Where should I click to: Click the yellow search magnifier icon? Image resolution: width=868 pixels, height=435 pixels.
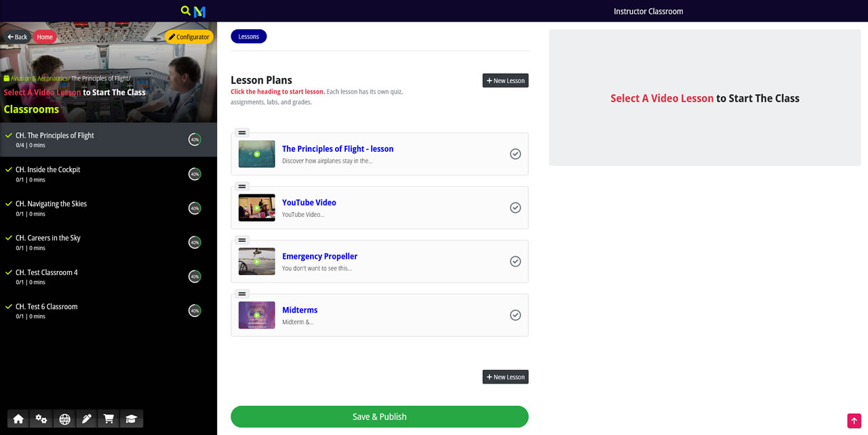185,11
